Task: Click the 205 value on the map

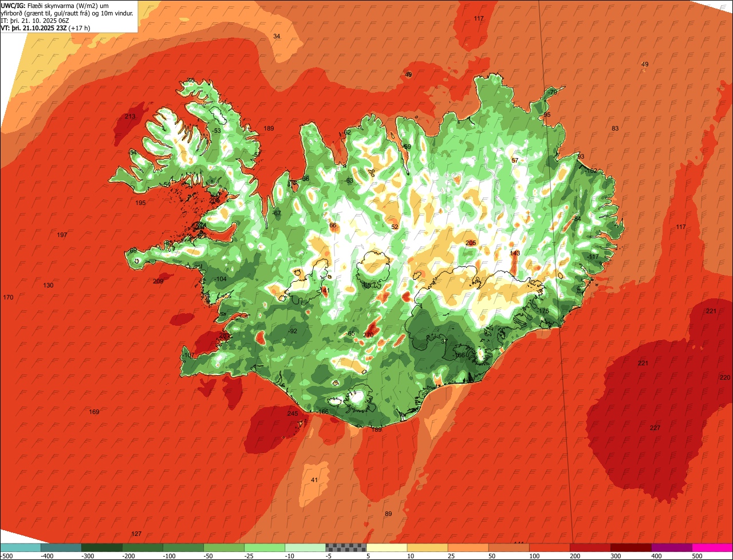Action: (x=471, y=243)
